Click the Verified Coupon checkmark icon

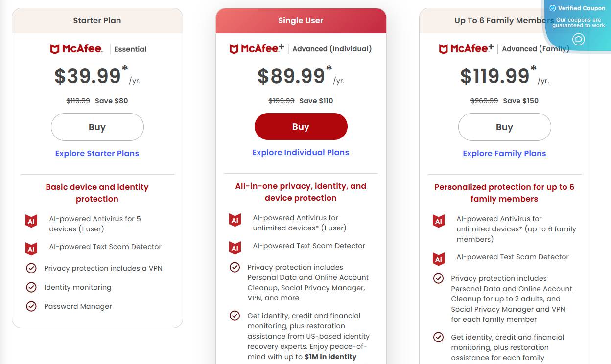[553, 8]
